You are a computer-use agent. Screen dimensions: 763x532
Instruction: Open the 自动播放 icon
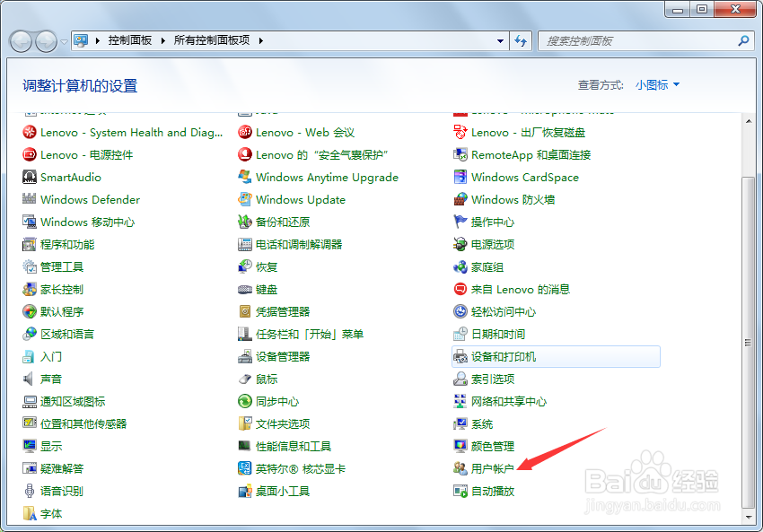460,491
